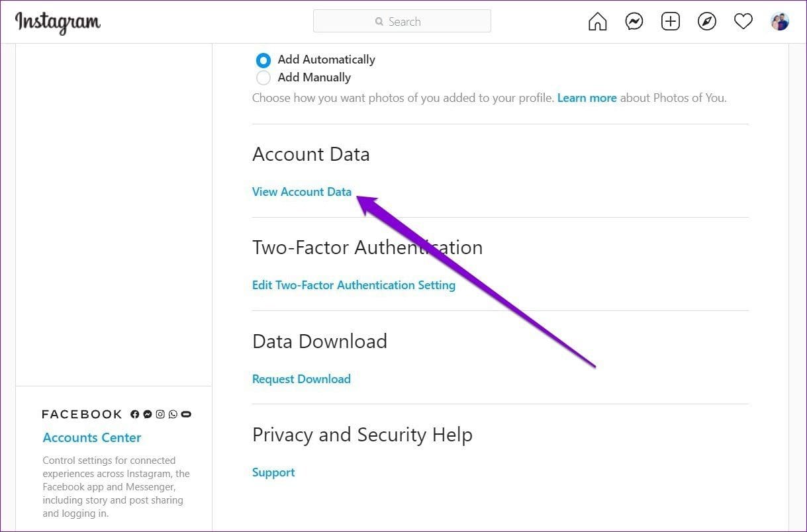The image size is (807, 532).
Task: Go to the Instagram Home feed icon
Action: coord(597,22)
